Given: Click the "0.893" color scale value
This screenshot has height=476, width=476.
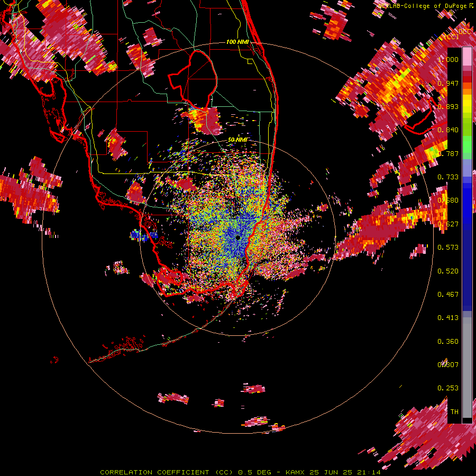Looking at the screenshot, I should tap(448, 106).
